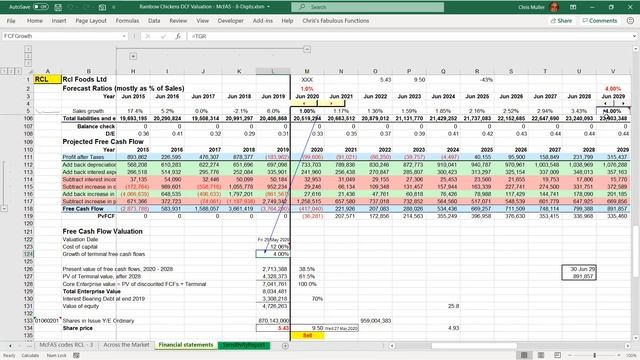Click the macro recording status bar icon
The width and height of the screenshot is (640, 360).
pos(76,356)
